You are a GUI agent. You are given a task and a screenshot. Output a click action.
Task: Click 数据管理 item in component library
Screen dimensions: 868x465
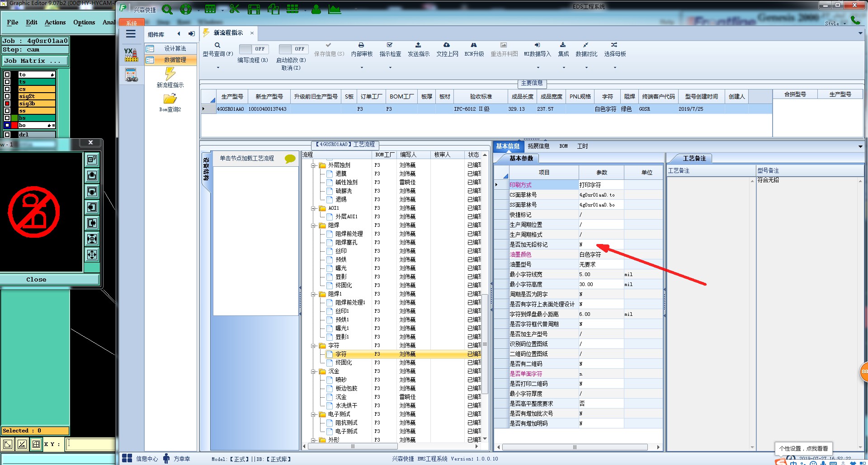[171, 60]
